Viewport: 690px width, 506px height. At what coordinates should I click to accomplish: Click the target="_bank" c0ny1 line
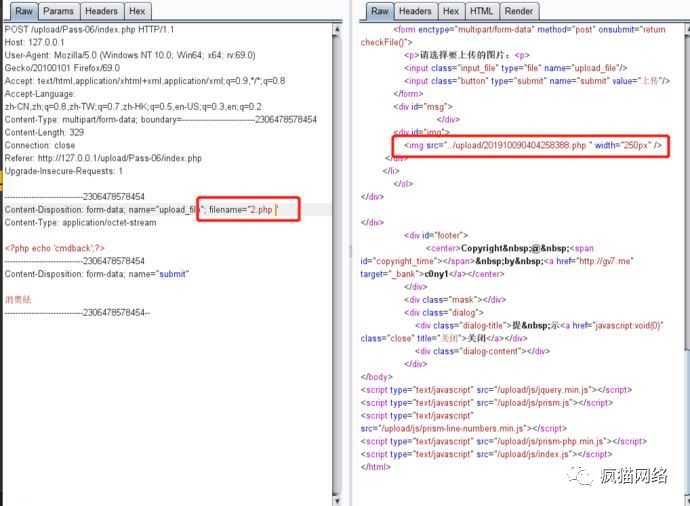pos(432,274)
